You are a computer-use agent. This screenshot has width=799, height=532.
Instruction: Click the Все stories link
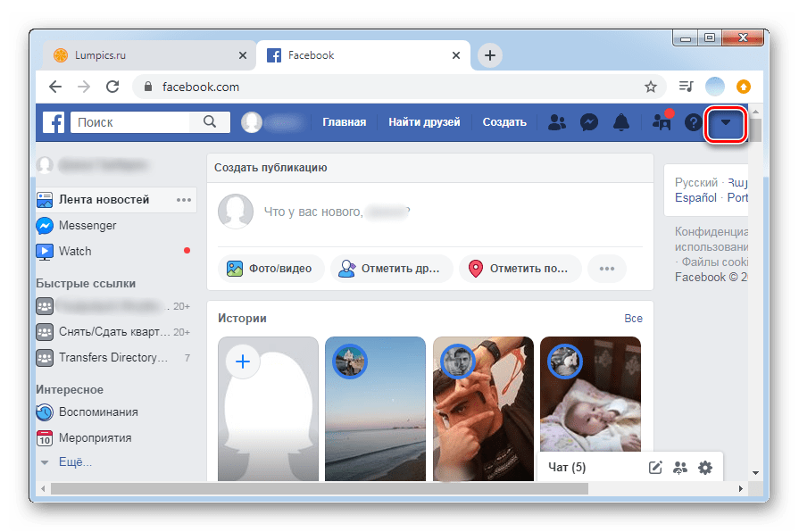coord(633,319)
